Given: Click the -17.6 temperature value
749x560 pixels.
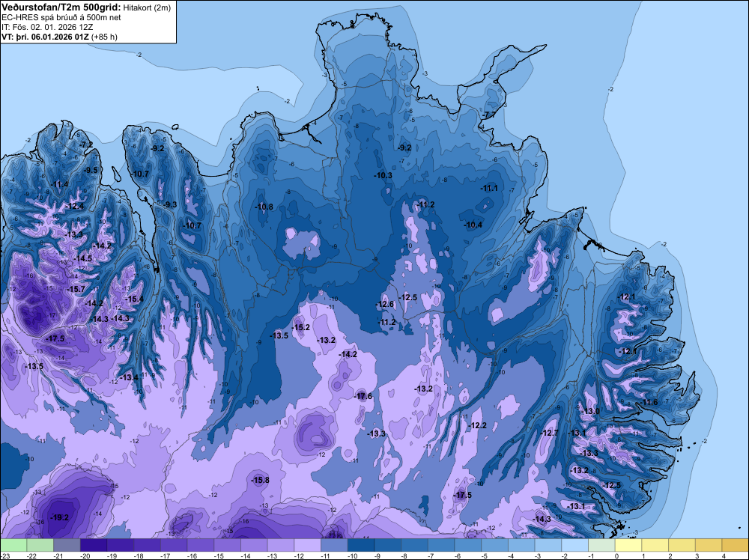Looking at the screenshot, I should pos(363,396).
